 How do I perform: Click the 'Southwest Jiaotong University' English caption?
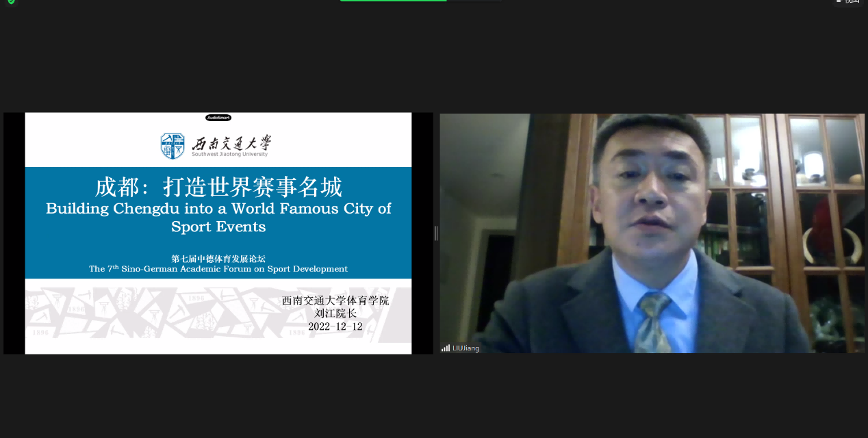229,155
